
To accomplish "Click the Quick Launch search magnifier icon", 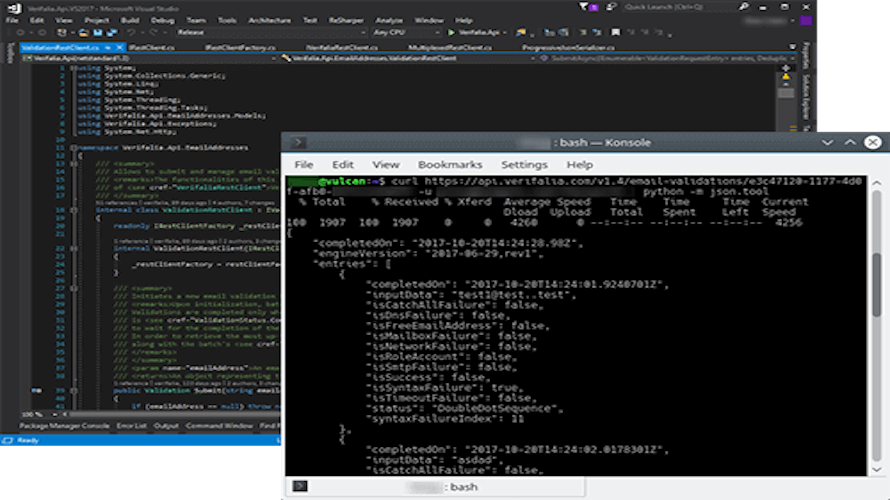I will pyautogui.click(x=744, y=7).
